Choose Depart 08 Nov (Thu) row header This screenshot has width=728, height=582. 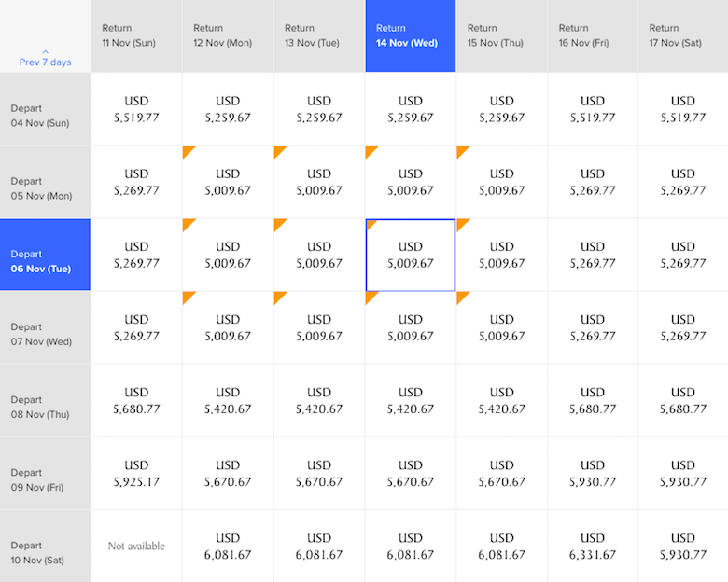45,400
